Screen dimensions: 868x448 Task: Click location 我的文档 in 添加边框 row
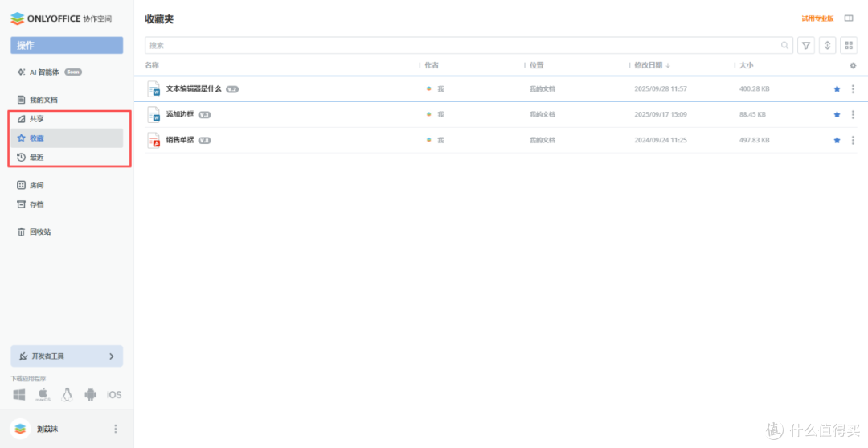pyautogui.click(x=542, y=115)
